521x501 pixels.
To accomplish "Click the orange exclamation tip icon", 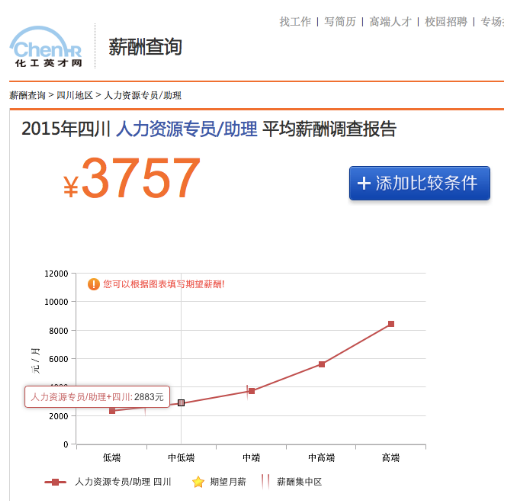I will coord(94,284).
